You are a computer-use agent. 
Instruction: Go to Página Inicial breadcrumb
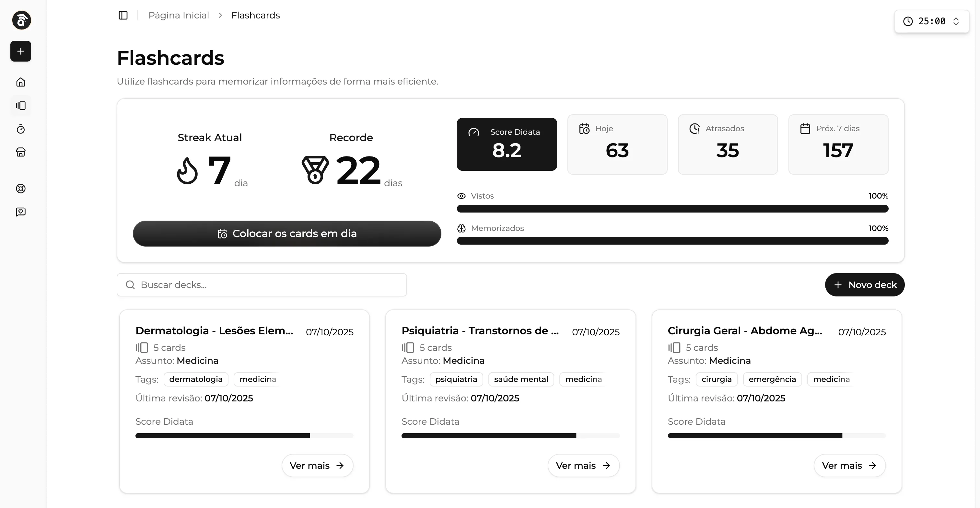179,15
